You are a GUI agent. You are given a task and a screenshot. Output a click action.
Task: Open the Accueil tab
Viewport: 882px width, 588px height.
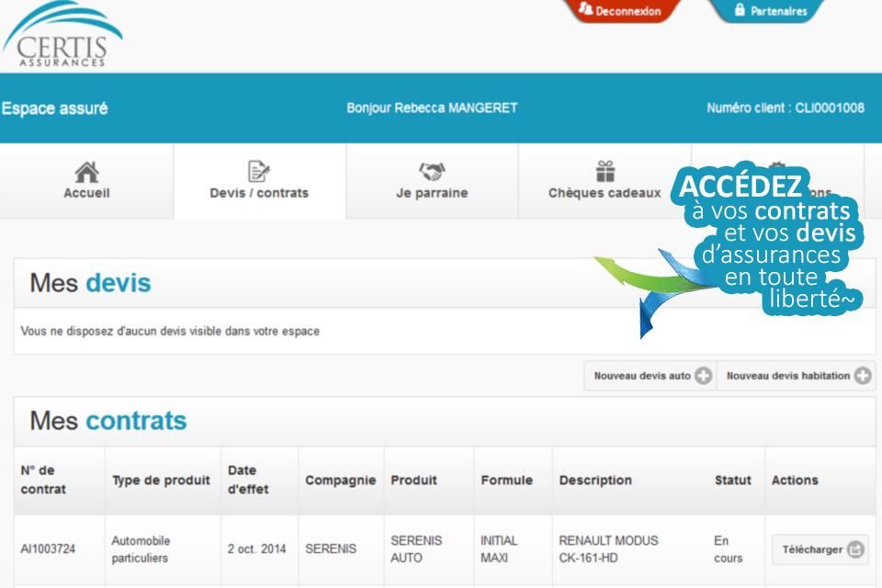tap(86, 181)
